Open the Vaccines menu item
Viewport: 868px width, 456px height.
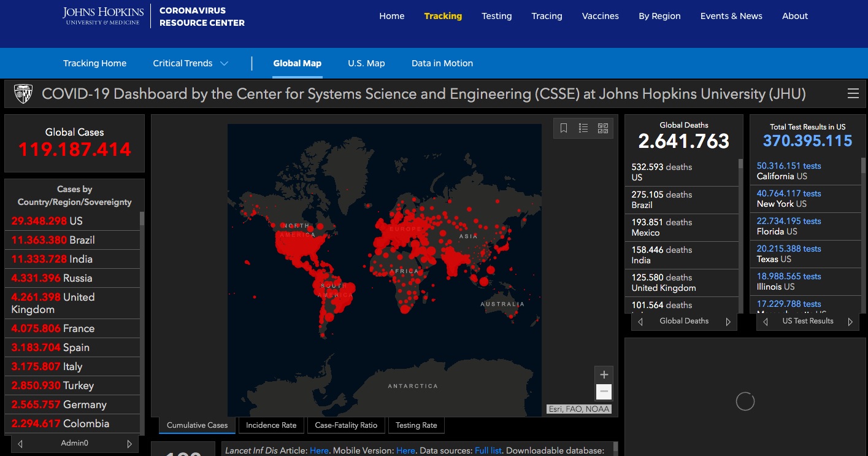coord(600,16)
